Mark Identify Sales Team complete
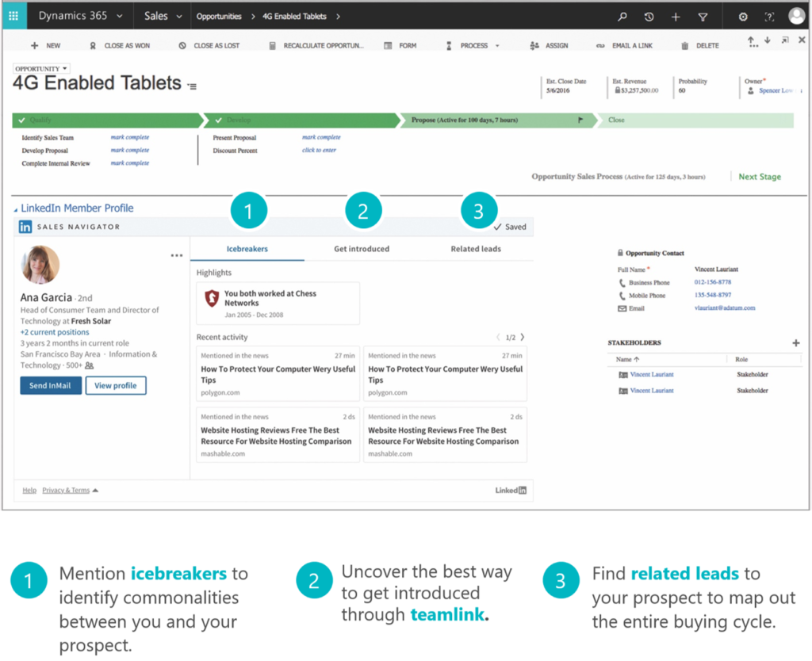812x661 pixels. (130, 137)
